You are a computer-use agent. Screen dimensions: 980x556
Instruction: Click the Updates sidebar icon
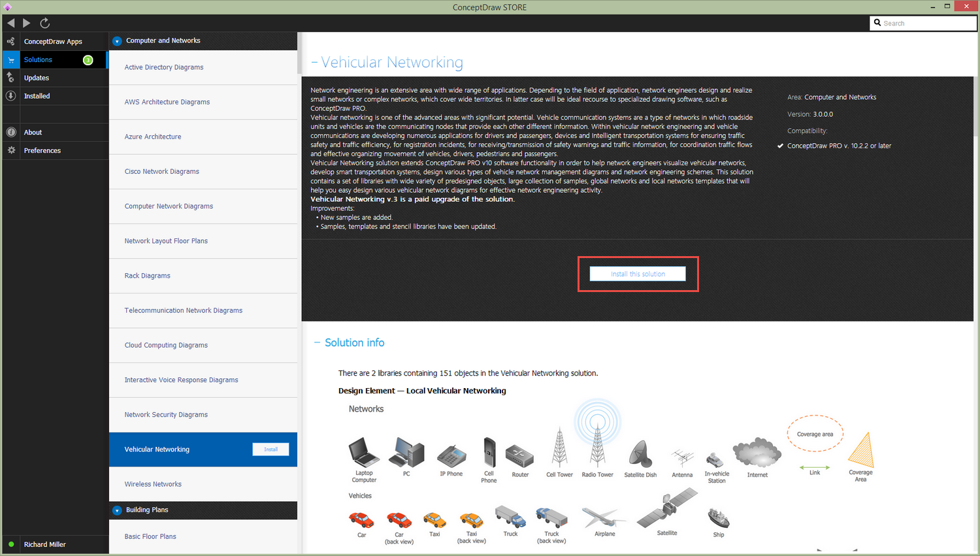click(x=11, y=78)
